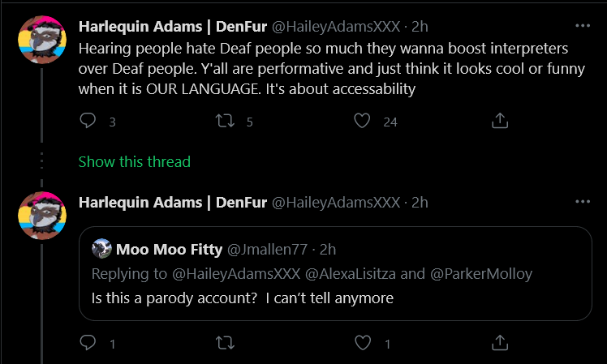607x364 pixels.
Task: Share the first tweet via share icon
Action: 500,121
